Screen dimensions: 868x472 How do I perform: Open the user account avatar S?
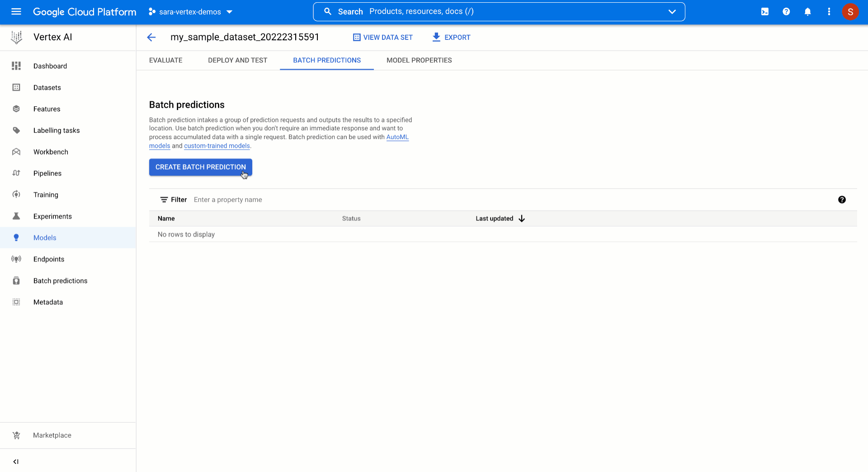[x=850, y=12]
